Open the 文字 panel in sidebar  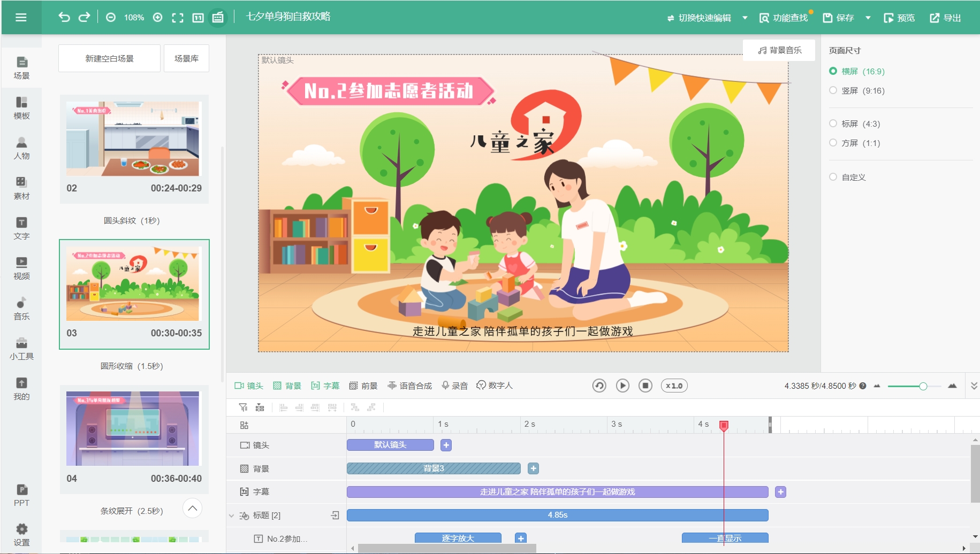21,228
